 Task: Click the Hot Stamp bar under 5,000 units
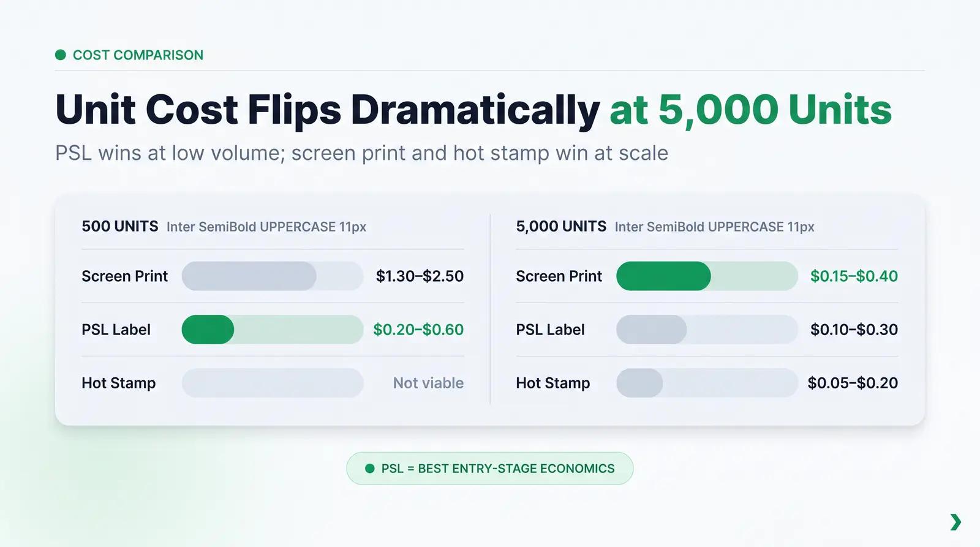(x=707, y=383)
